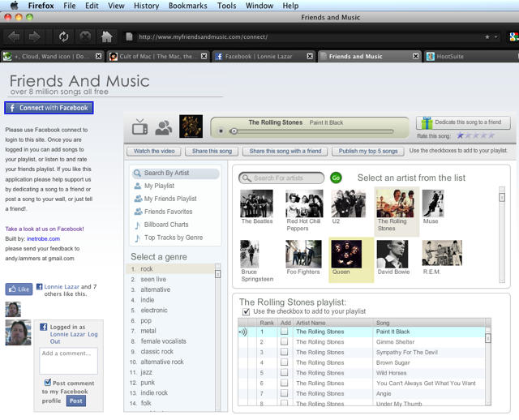Check the Add box for Gimme Shelter
Image resolution: width=519 pixels, height=420 pixels.
tap(285, 342)
